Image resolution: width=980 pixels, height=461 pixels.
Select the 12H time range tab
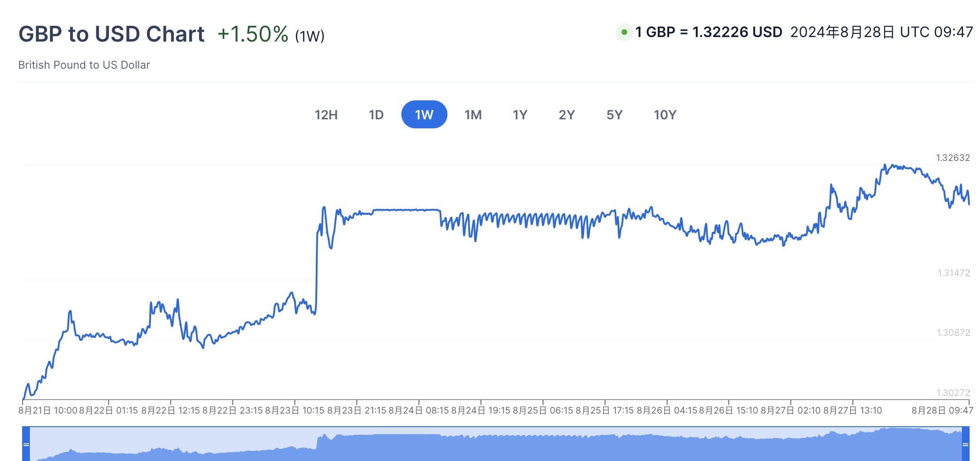pos(326,115)
